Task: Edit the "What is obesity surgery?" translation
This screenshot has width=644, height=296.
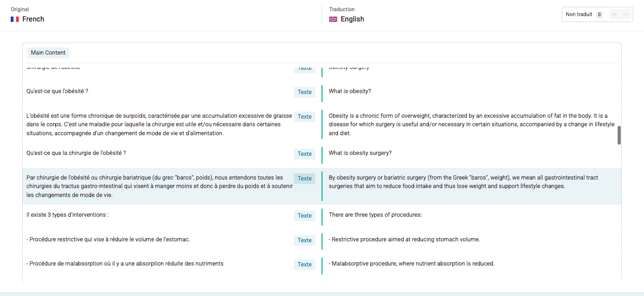Action: 360,153
